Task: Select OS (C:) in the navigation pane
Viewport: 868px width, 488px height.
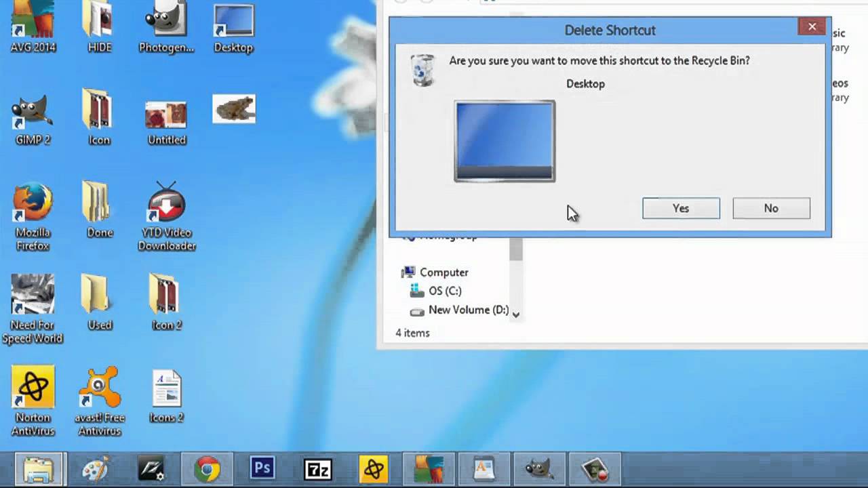Action: [x=445, y=290]
